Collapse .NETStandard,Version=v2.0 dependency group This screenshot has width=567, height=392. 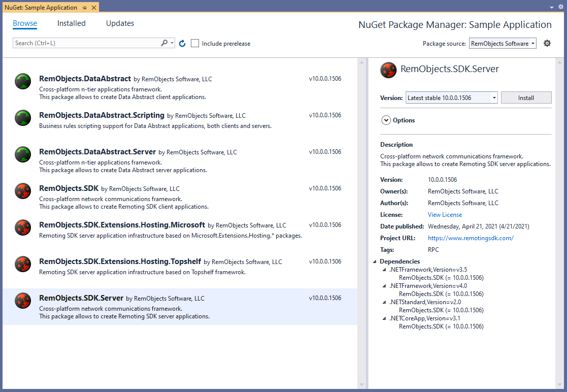384,302
